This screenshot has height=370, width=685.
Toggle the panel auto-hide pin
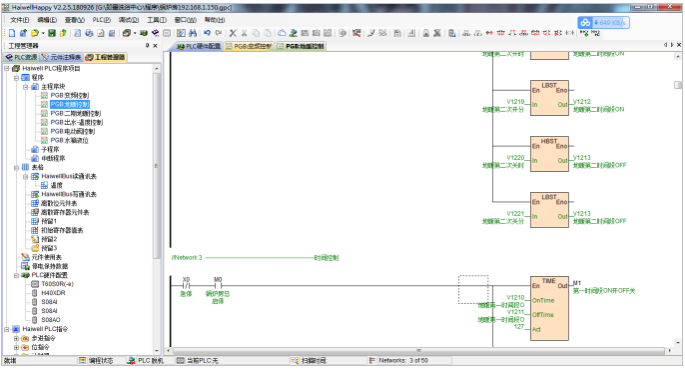(147, 45)
